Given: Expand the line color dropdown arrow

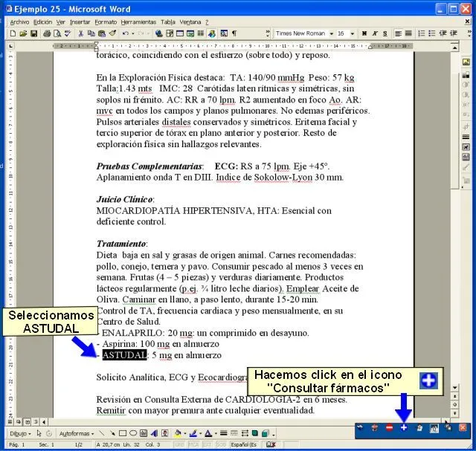Looking at the screenshot, I should coord(200,434).
